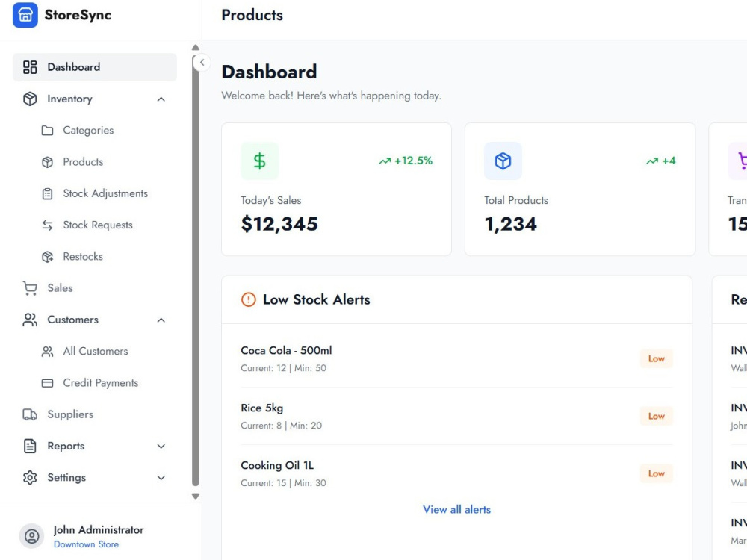747x560 pixels.
Task: Click the Low Stock Alerts warning icon
Action: pos(249,299)
